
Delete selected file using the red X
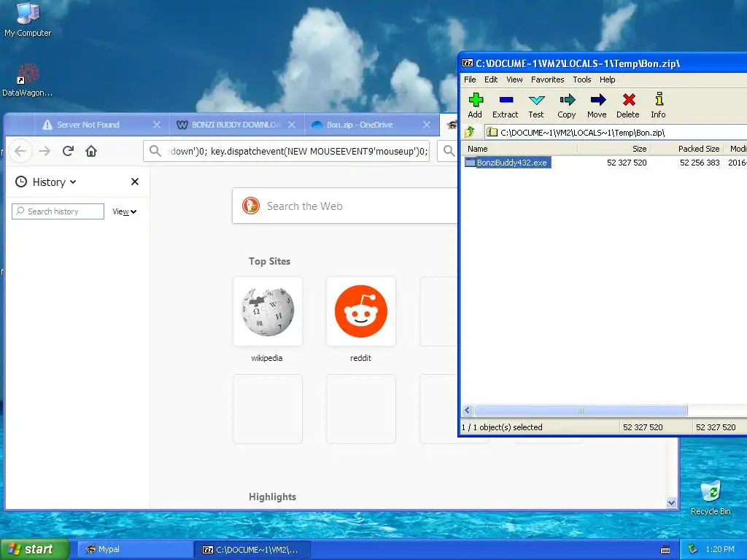[628, 105]
